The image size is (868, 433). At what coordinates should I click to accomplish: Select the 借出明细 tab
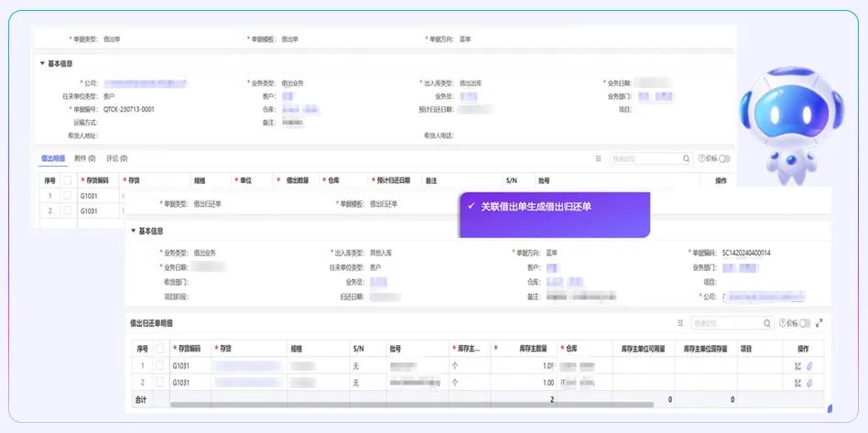coord(53,158)
